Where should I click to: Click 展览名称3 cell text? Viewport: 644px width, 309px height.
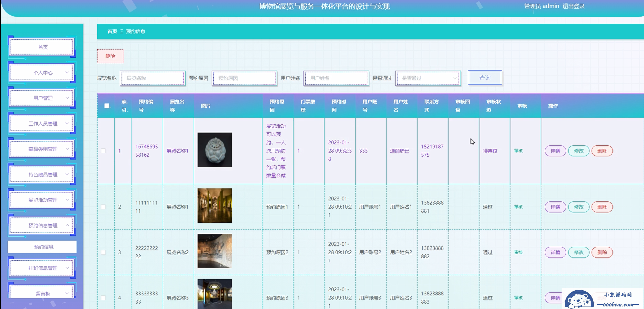pos(177,298)
